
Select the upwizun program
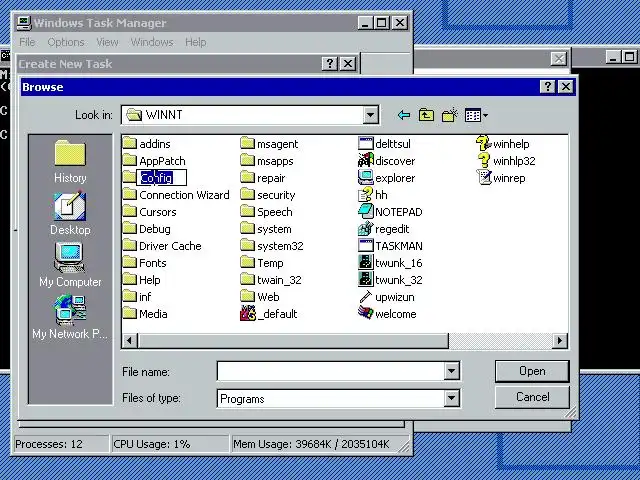[386, 297]
